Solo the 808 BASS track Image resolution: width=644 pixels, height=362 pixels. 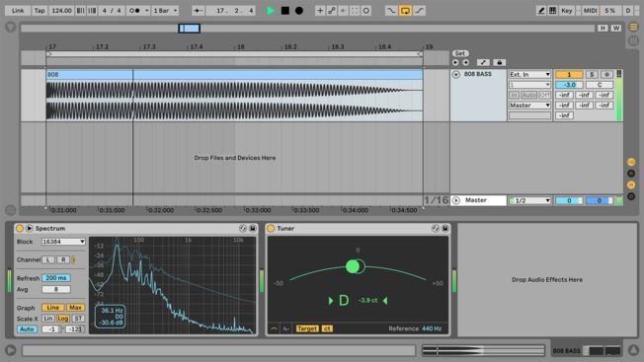592,75
